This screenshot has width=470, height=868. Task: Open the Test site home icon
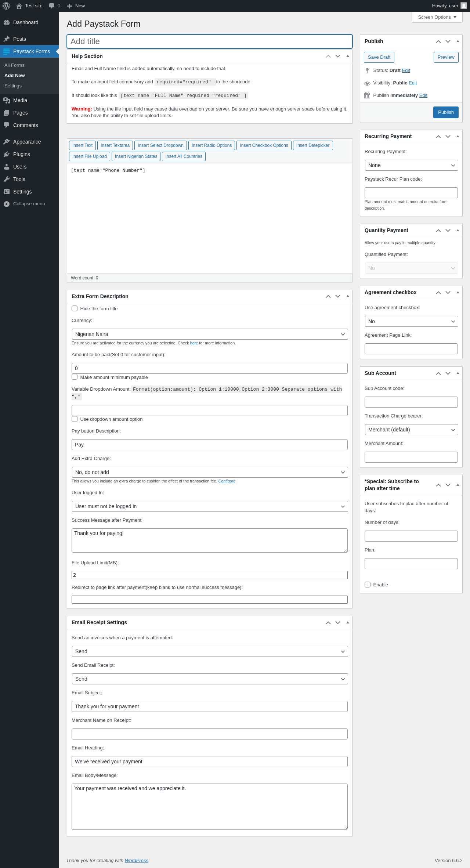pyautogui.click(x=19, y=6)
